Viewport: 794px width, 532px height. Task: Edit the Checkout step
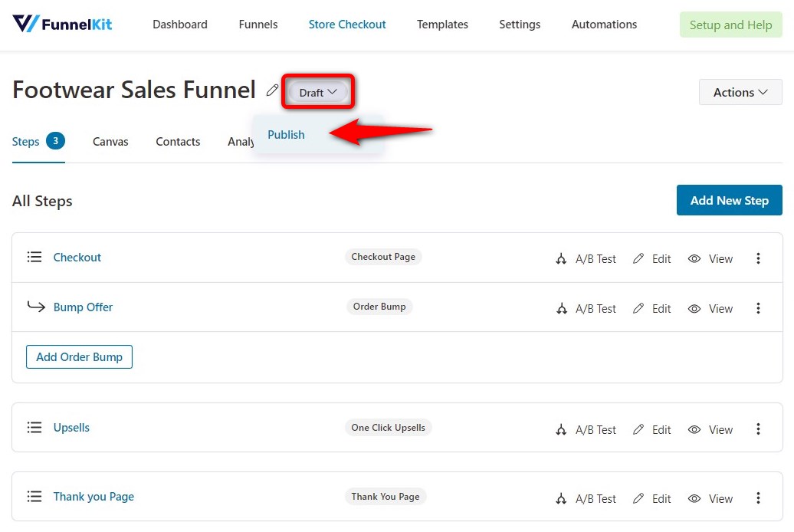651,259
